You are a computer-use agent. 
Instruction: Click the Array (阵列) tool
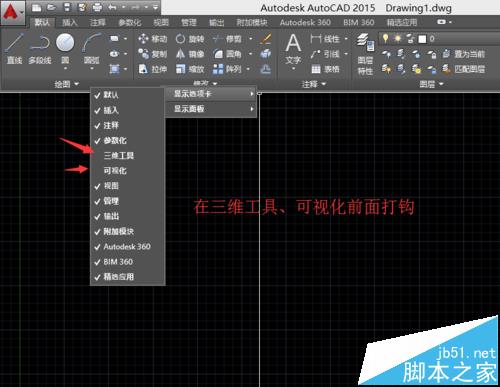(227, 69)
